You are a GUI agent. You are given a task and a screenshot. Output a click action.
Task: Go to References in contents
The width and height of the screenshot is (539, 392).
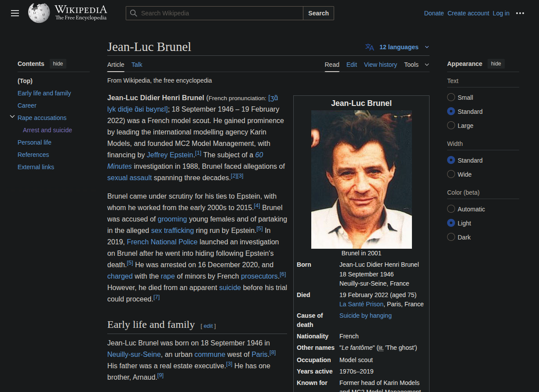click(x=33, y=155)
